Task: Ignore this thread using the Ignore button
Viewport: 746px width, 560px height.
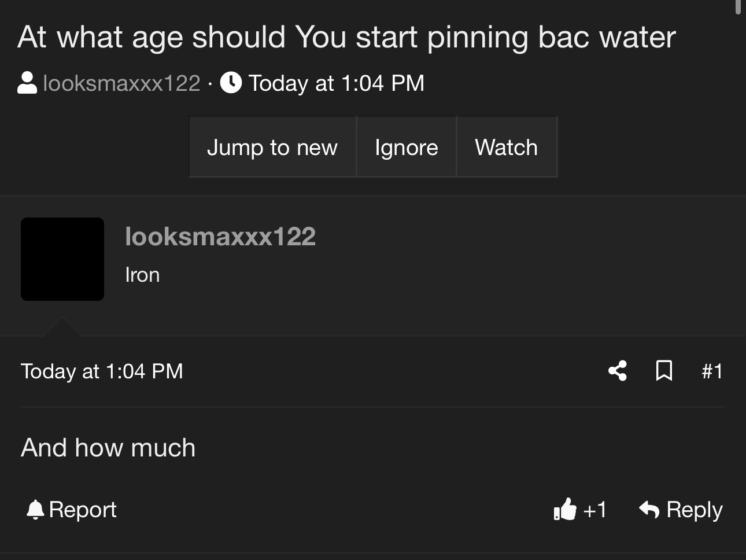Action: [x=406, y=147]
